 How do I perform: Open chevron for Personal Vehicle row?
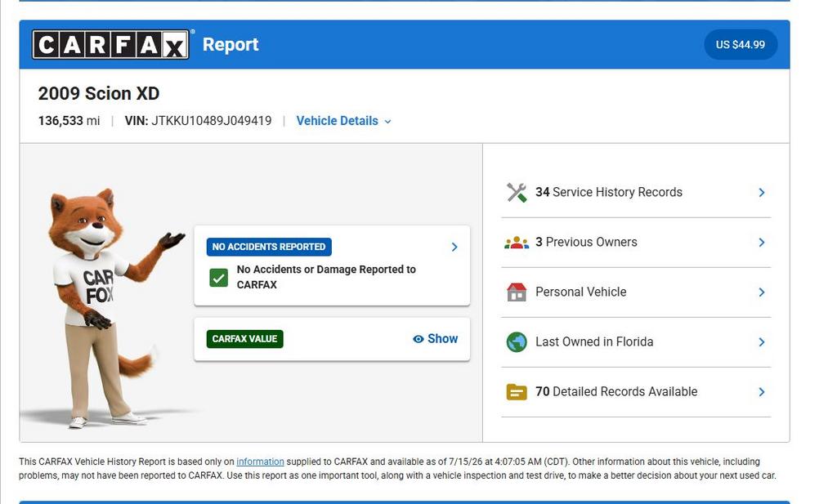pyautogui.click(x=762, y=292)
